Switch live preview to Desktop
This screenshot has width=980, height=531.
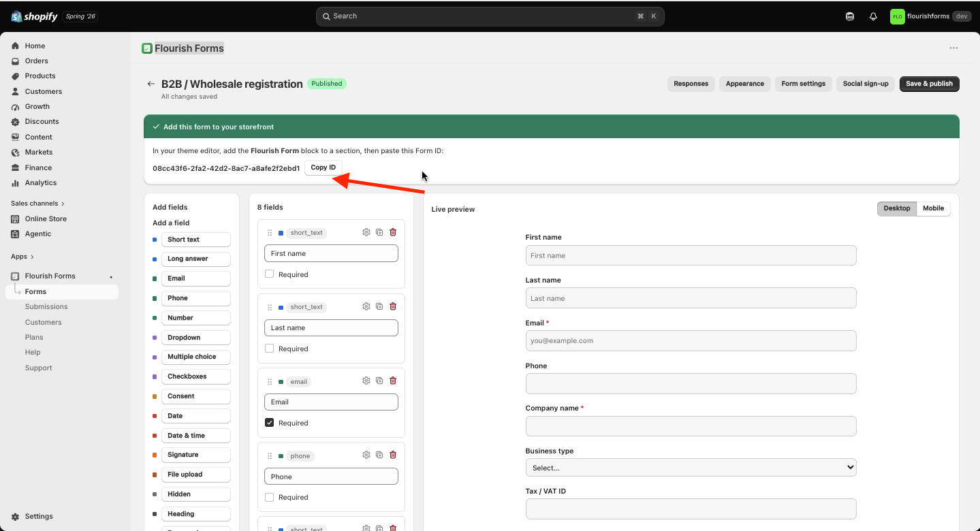pyautogui.click(x=897, y=208)
